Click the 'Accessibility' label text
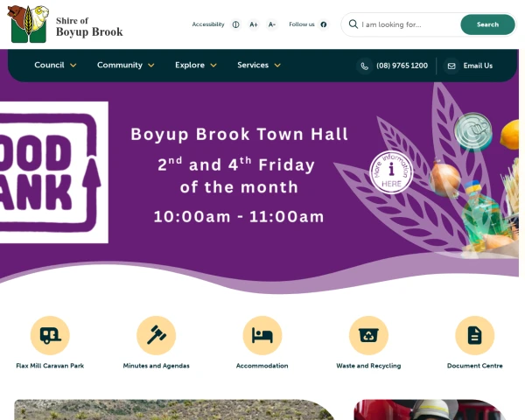 click(208, 24)
